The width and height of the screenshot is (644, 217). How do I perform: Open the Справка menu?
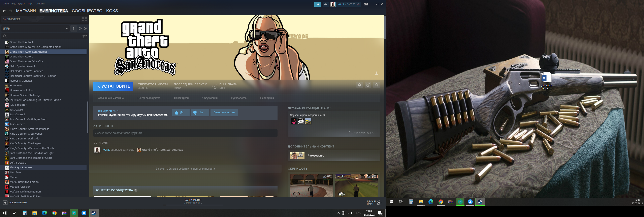click(40, 4)
